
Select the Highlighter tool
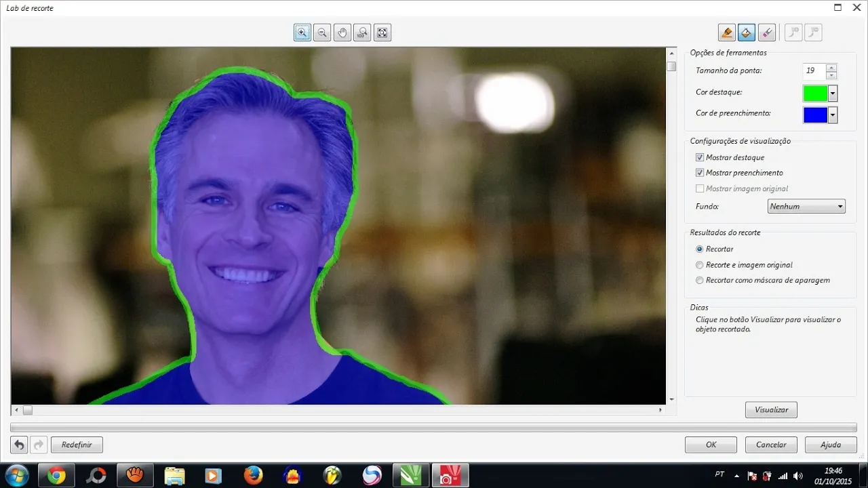pyautogui.click(x=727, y=33)
